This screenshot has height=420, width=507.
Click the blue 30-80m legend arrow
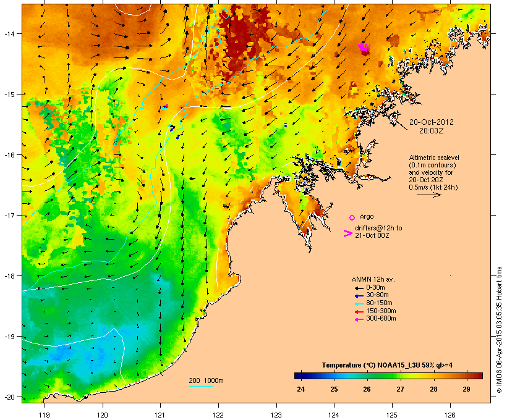(x=359, y=296)
